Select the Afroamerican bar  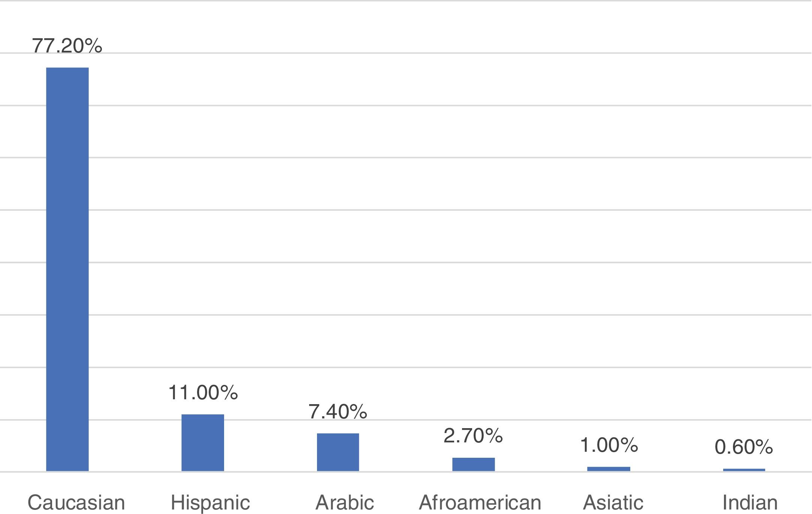pos(473,464)
